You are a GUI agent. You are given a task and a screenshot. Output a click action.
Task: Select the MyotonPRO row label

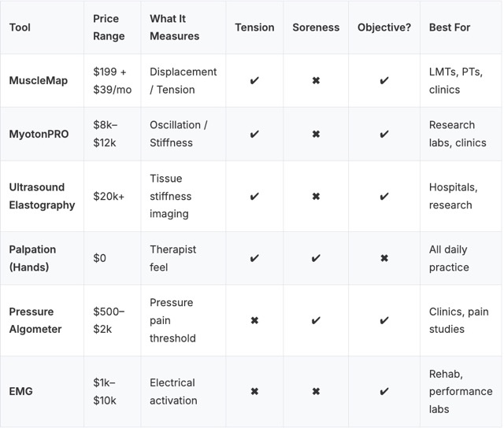(39, 135)
